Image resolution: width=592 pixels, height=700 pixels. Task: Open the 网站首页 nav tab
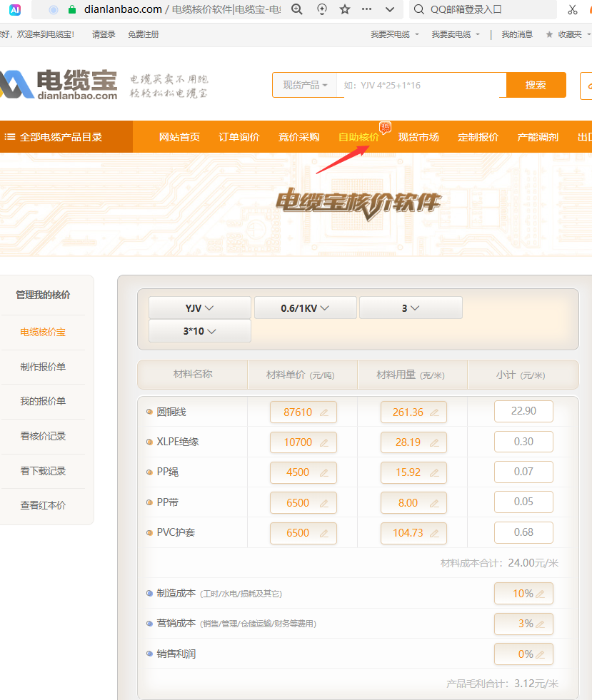179,137
